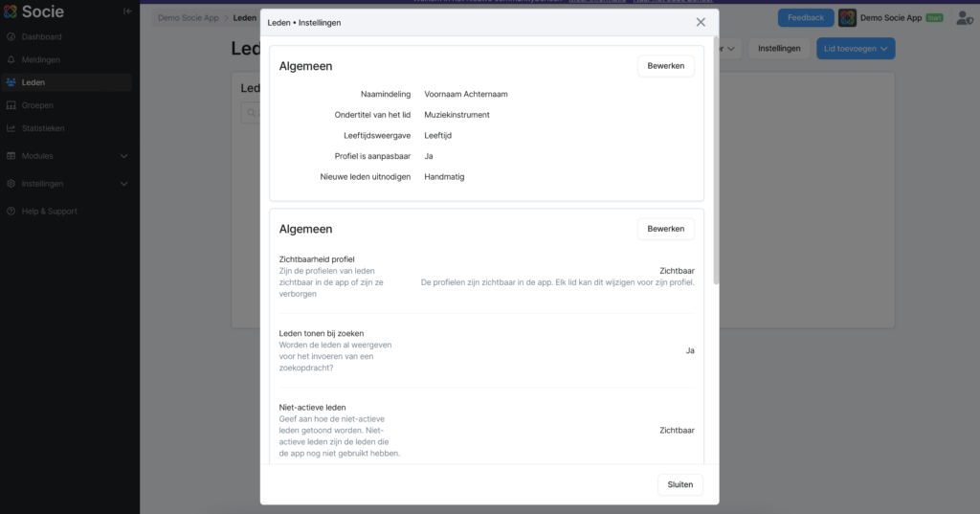Image resolution: width=980 pixels, height=514 pixels.
Task: Click the Ondertitel van het lid label
Action: coord(372,115)
